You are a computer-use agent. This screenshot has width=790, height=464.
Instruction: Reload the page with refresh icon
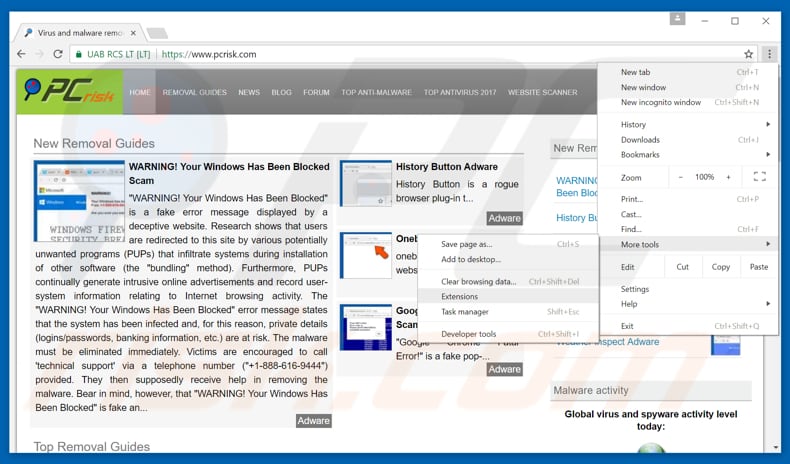(x=58, y=54)
